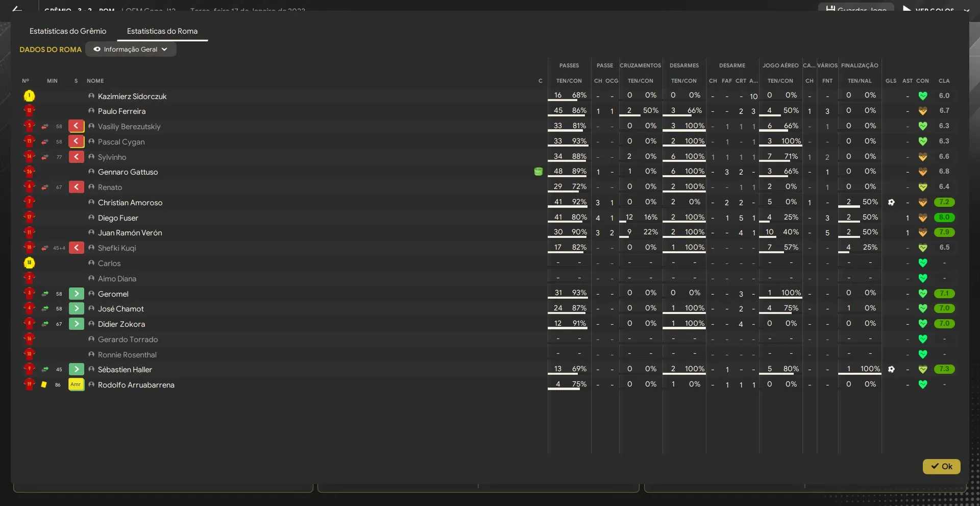This screenshot has height=506, width=980.
Task: Sort by MIN column header
Action: 52,81
